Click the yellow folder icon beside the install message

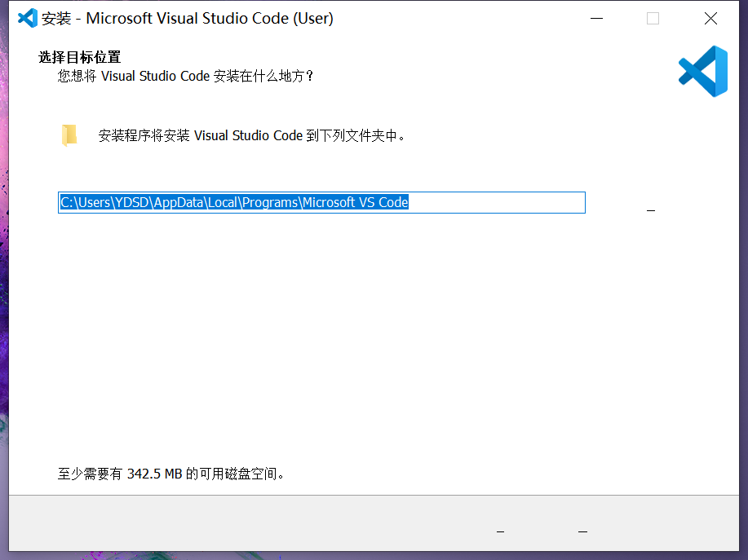click(x=69, y=134)
